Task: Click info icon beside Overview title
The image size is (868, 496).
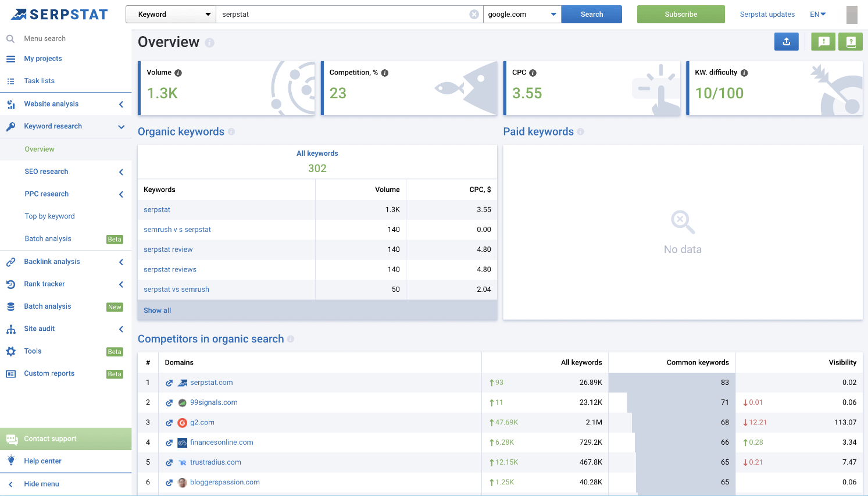Action: [x=209, y=42]
